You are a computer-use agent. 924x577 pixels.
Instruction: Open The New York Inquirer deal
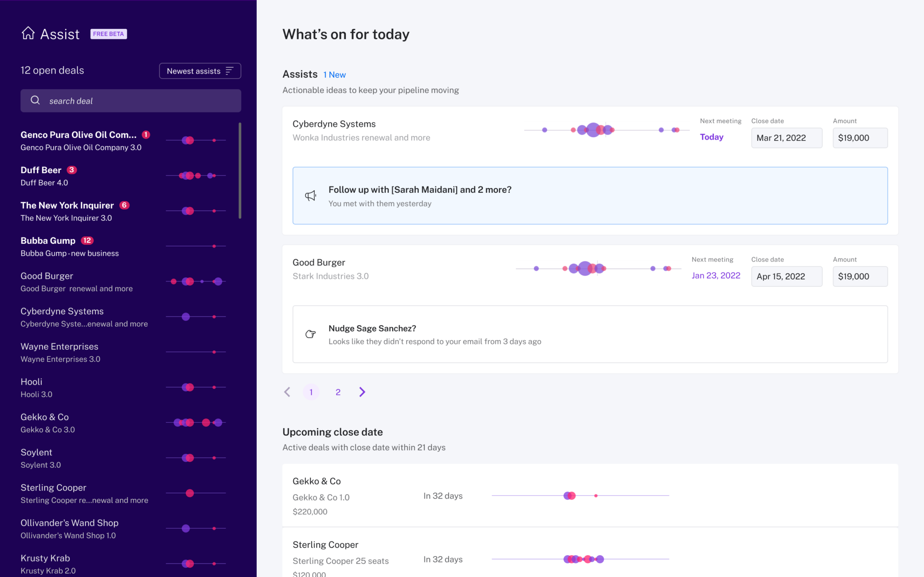(67, 205)
